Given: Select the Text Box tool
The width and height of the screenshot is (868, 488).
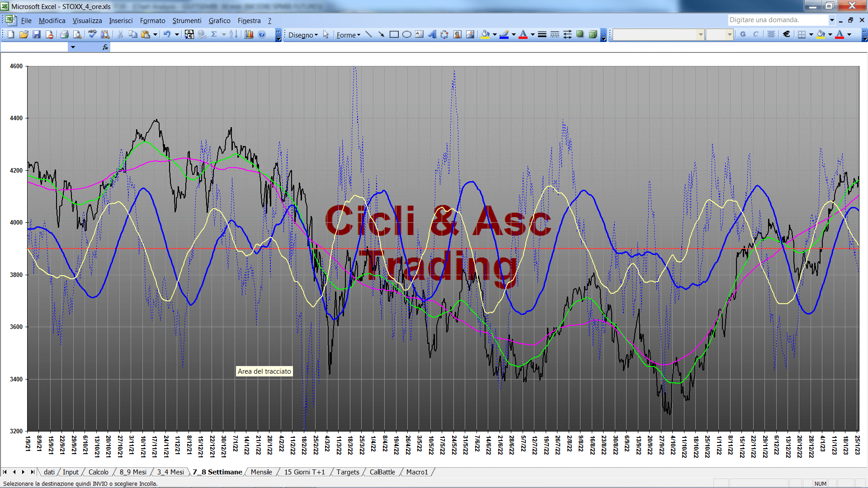Looking at the screenshot, I should [x=420, y=34].
